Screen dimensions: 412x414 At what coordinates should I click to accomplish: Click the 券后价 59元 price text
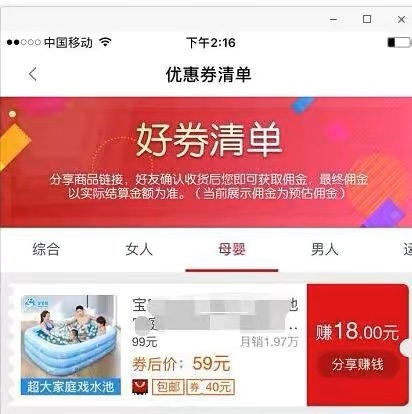click(x=181, y=364)
